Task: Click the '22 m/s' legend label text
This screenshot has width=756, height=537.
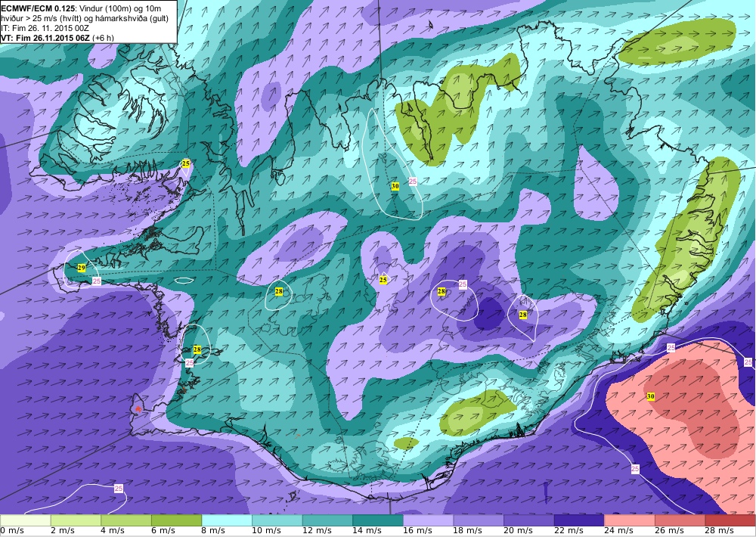Action: pyautogui.click(x=569, y=531)
